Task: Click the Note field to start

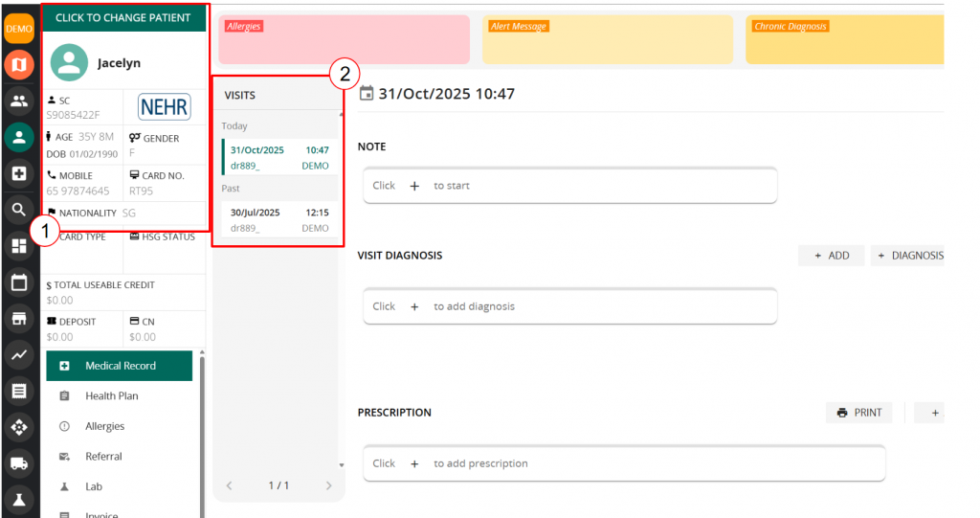Action: [x=569, y=186]
